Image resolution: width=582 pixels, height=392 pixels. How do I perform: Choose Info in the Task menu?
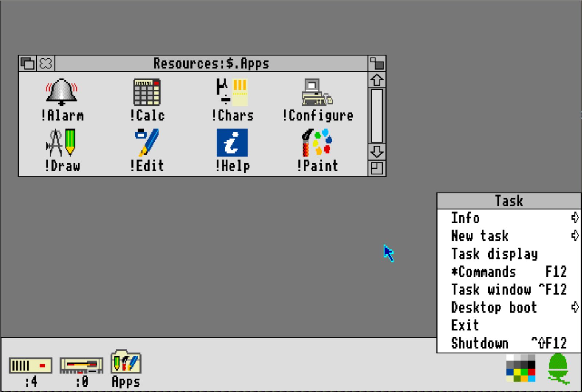[509, 218]
